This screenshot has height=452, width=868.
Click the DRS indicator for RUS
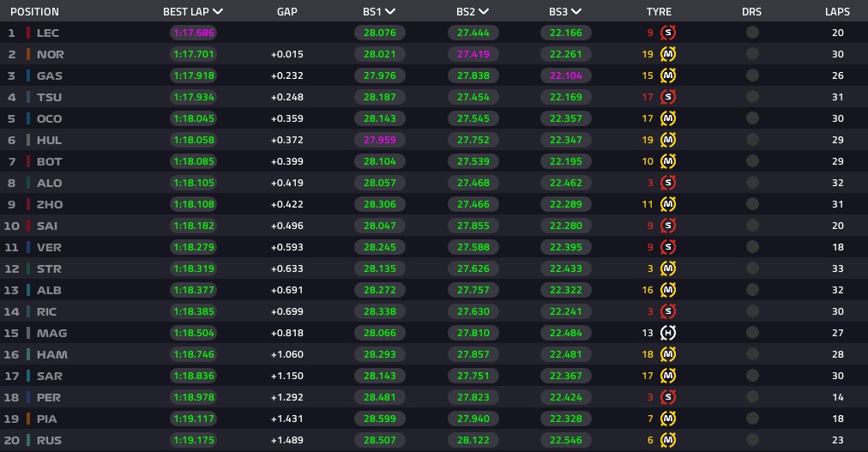click(752, 440)
